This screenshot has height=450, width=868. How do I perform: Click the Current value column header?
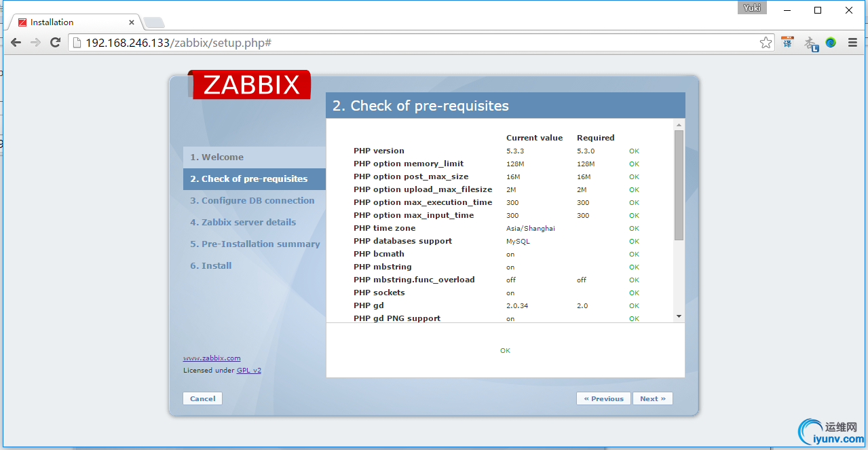coord(535,138)
